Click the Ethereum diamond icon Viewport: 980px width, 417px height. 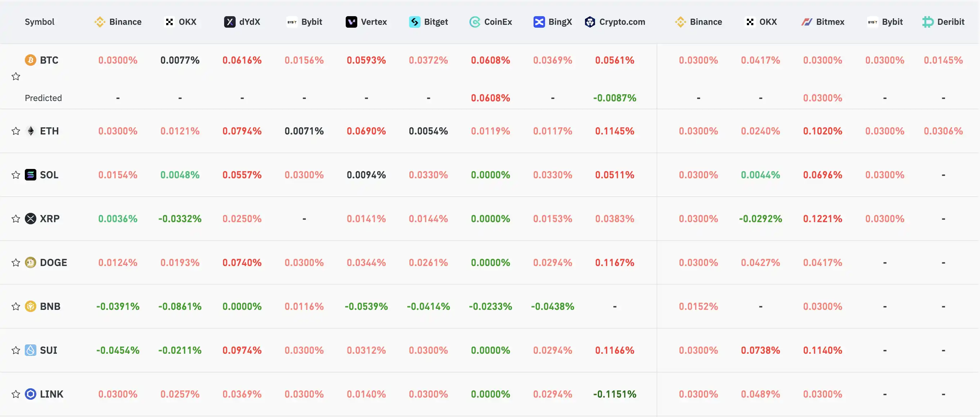pos(31,131)
